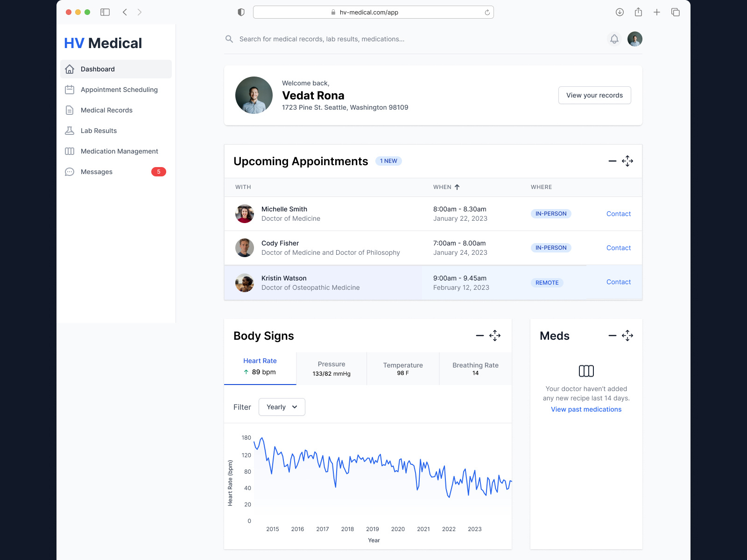The image size is (747, 560).
Task: Click the search magnifier icon
Action: coord(229,39)
